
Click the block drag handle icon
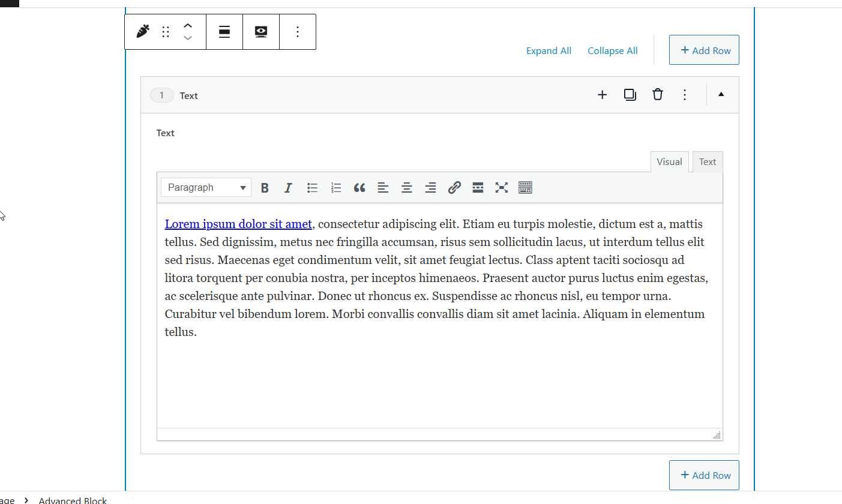click(x=166, y=32)
